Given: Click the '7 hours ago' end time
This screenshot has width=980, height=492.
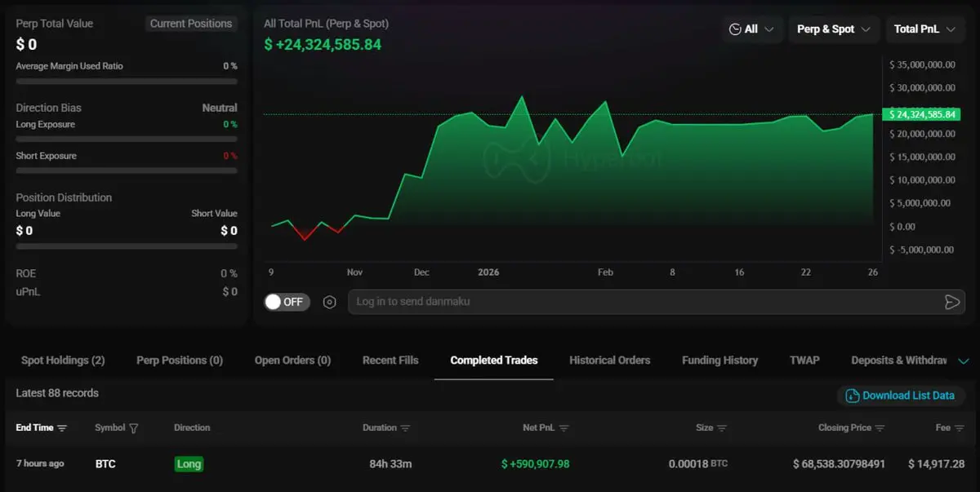Looking at the screenshot, I should point(40,463).
